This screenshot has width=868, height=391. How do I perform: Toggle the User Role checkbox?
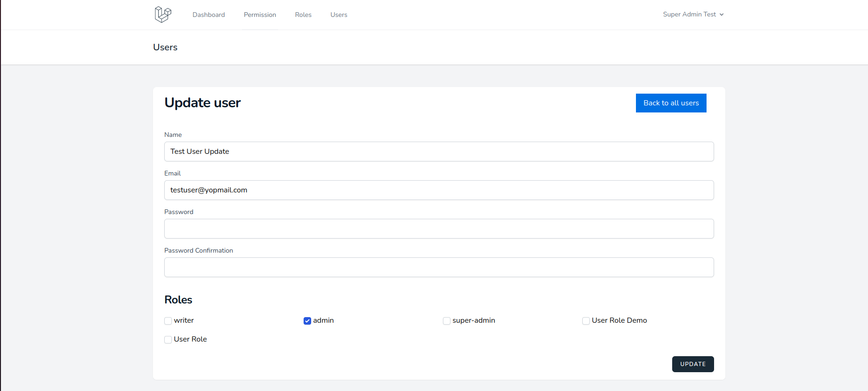click(168, 340)
